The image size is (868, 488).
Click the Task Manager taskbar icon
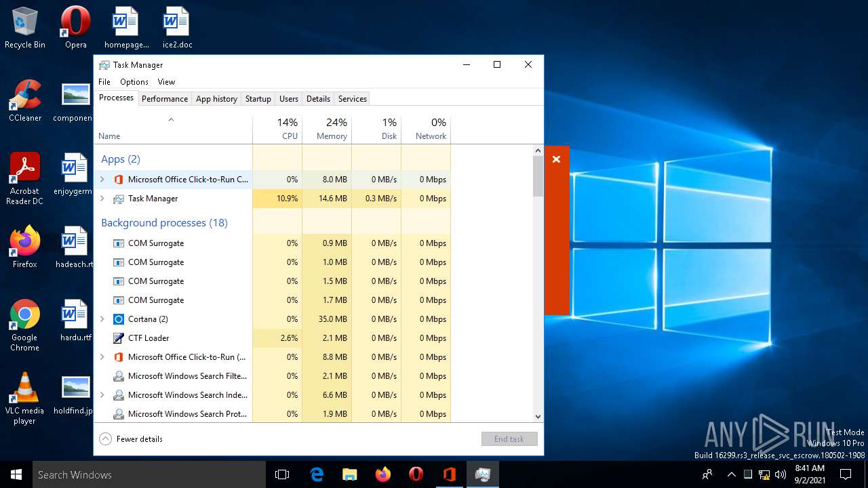pos(483,474)
